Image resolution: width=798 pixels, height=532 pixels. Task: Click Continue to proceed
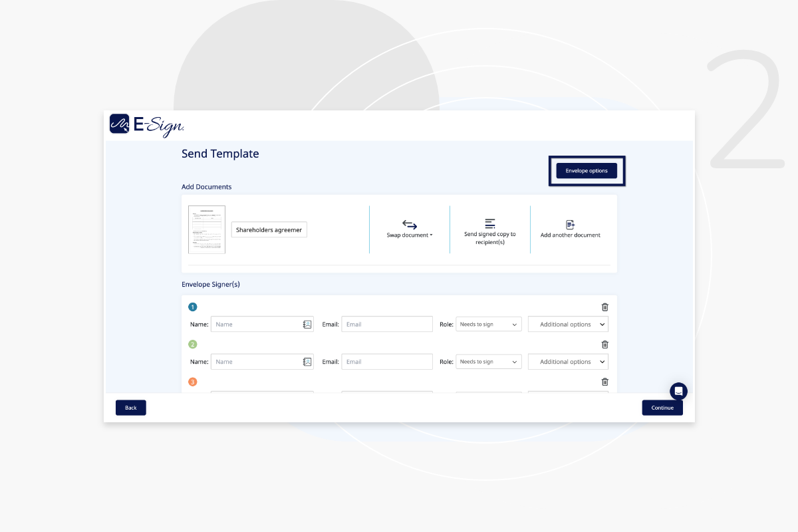[x=662, y=408]
